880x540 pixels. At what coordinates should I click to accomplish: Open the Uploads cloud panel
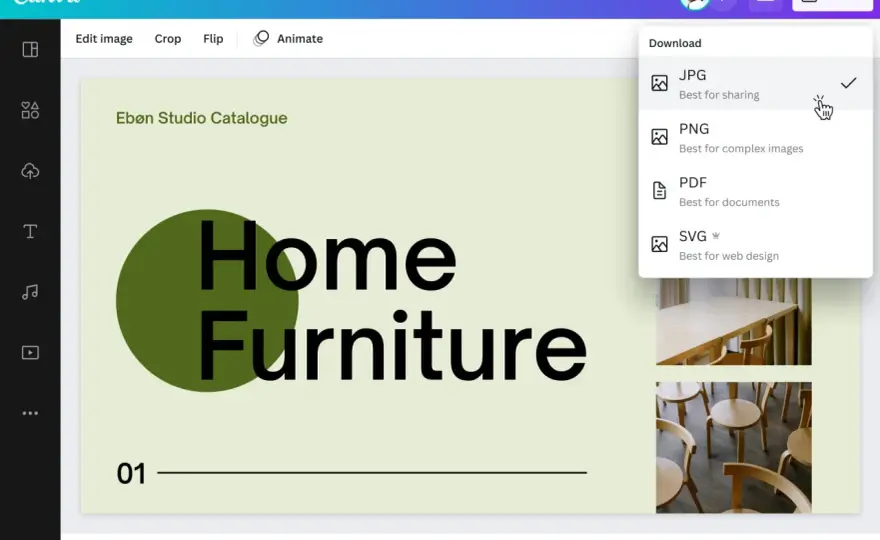[30, 171]
